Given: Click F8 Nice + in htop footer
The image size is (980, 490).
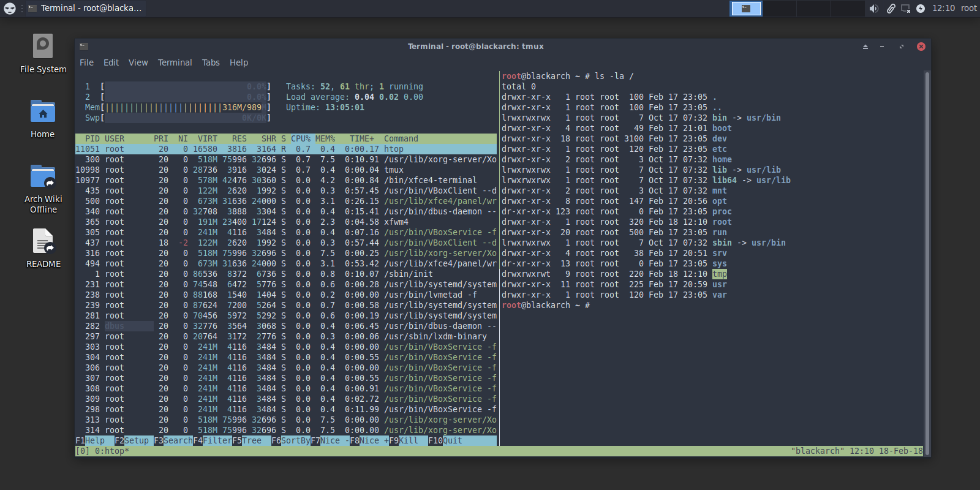Looking at the screenshot, I should [369, 440].
